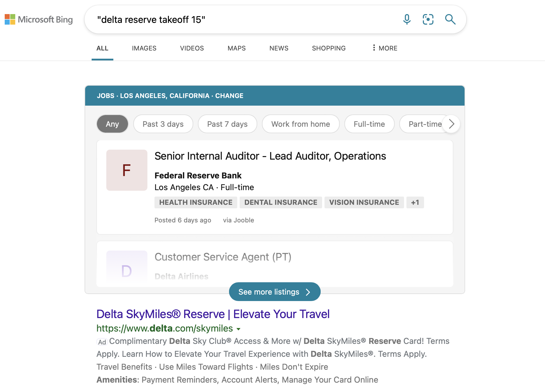
Task: Filter jobs by Past 3 days
Action: [x=163, y=124]
